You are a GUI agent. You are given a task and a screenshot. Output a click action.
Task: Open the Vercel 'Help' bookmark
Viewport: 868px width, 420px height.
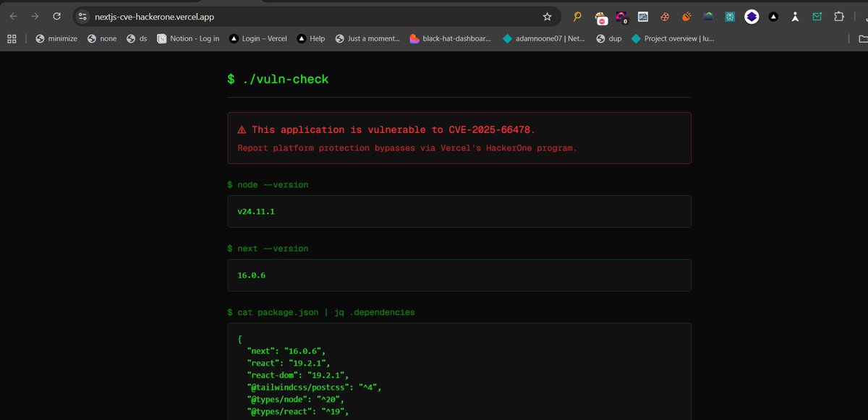click(x=310, y=39)
